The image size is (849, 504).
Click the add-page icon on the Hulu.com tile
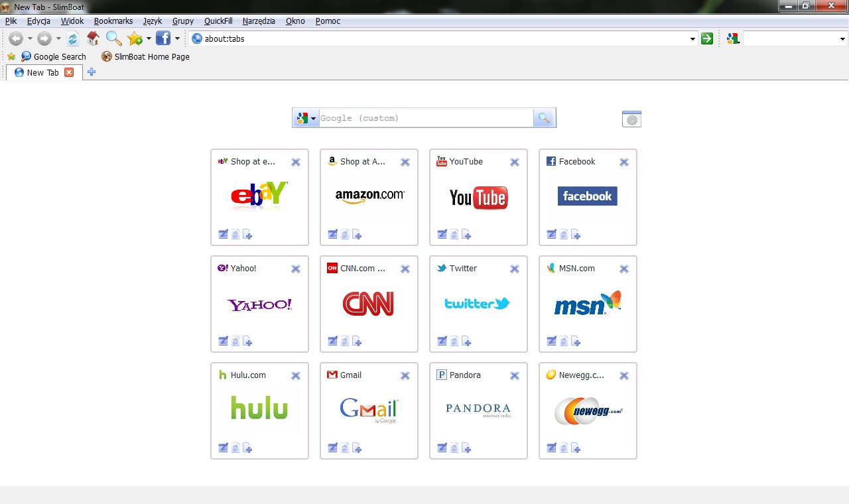click(x=247, y=448)
